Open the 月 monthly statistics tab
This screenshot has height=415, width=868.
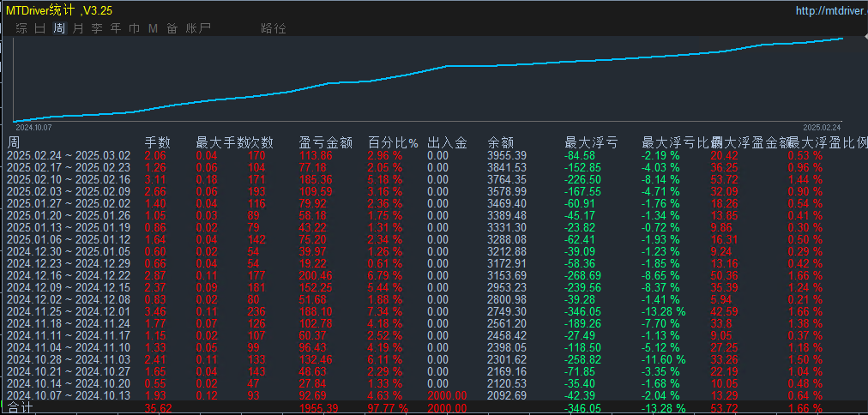[78, 28]
